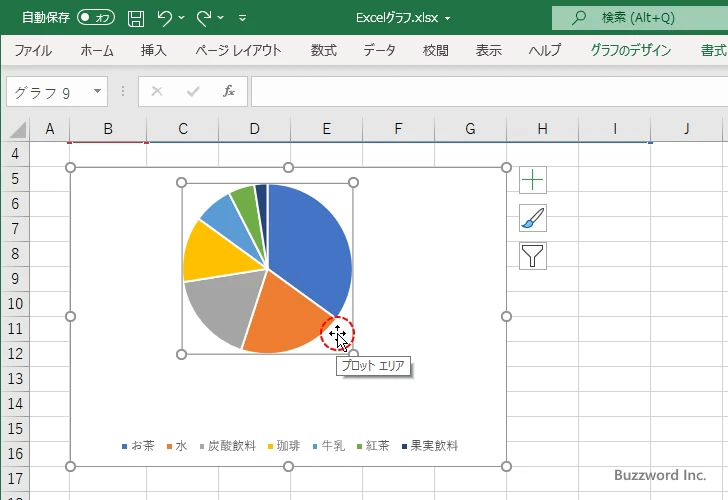
Task: Expand the Name Box dropdown arrow
Action: coord(97,92)
